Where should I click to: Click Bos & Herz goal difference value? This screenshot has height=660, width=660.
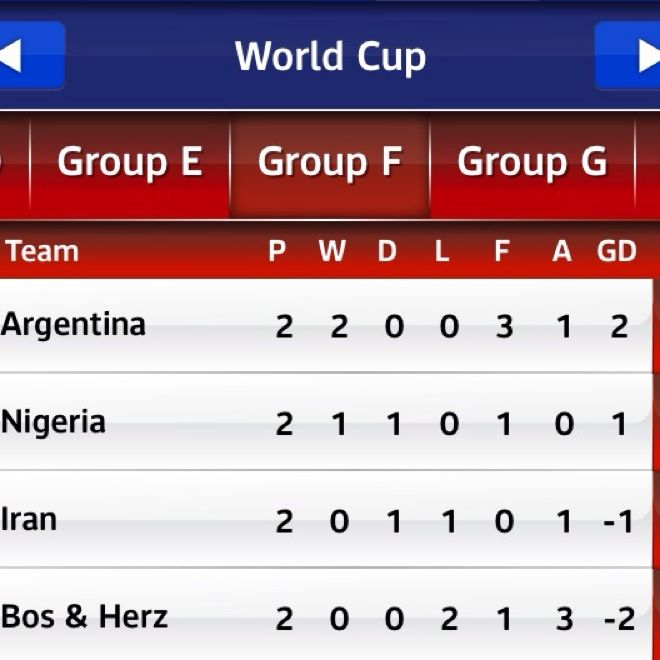click(x=619, y=619)
